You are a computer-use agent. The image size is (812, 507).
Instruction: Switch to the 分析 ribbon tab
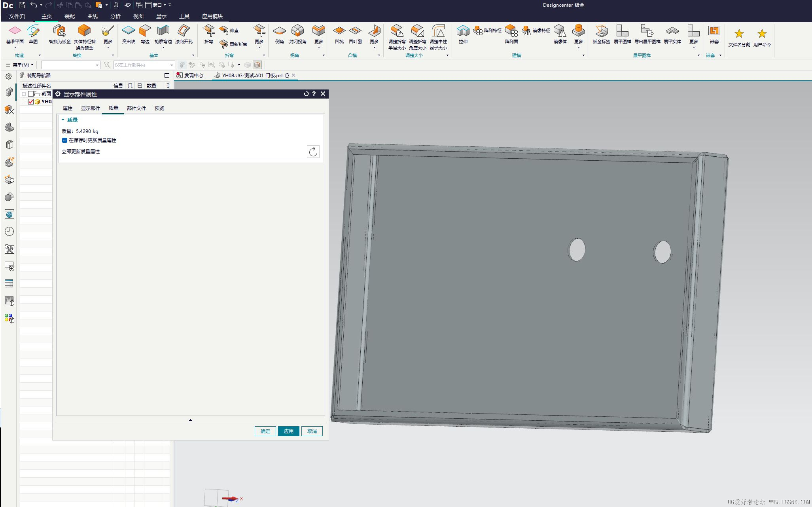coord(115,16)
